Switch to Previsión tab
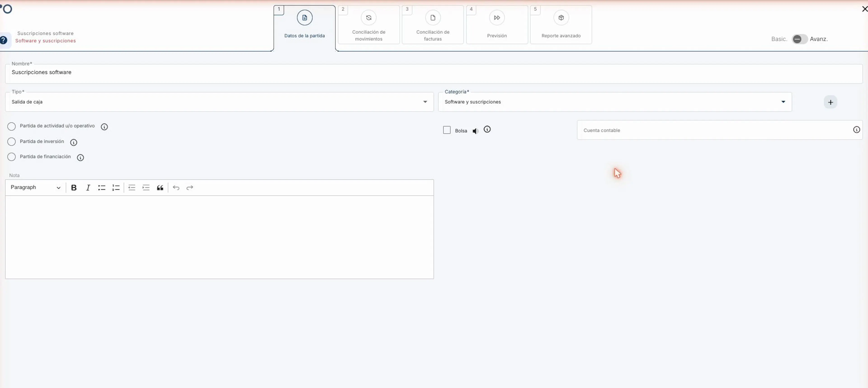The width and height of the screenshot is (868, 388). click(x=497, y=25)
